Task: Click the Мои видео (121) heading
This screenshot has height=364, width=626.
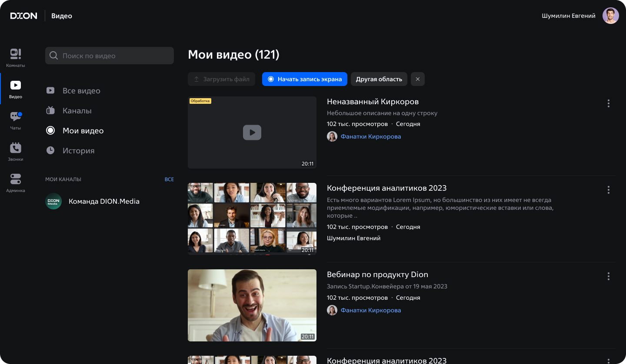Action: pos(233,55)
